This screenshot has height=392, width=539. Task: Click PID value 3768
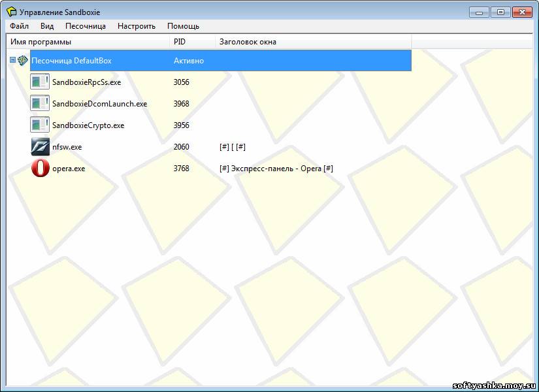(x=182, y=169)
